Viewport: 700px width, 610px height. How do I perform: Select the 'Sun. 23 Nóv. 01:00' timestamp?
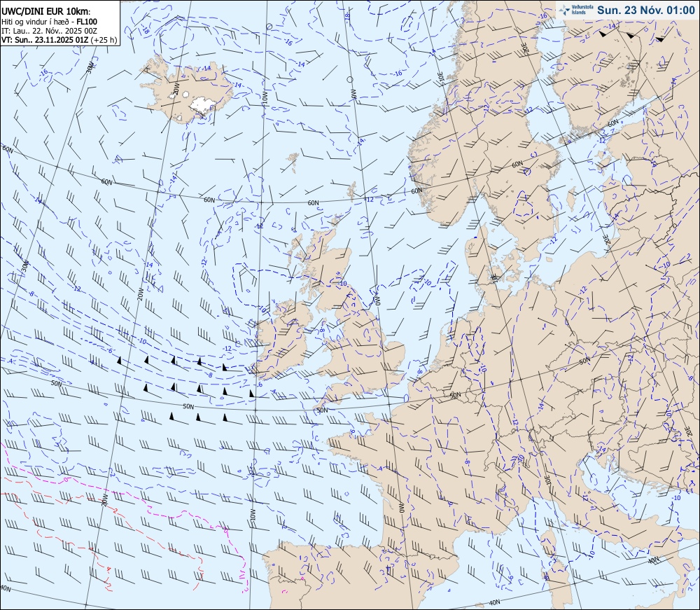click(645, 10)
